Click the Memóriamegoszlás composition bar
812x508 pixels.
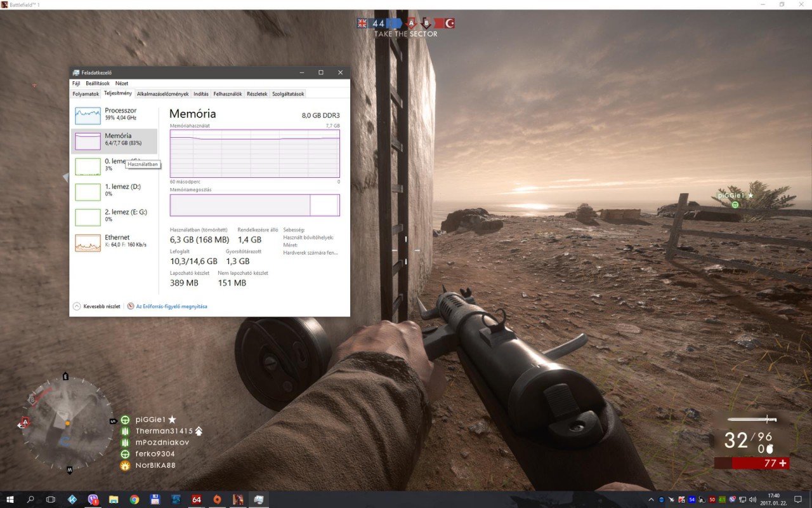255,205
